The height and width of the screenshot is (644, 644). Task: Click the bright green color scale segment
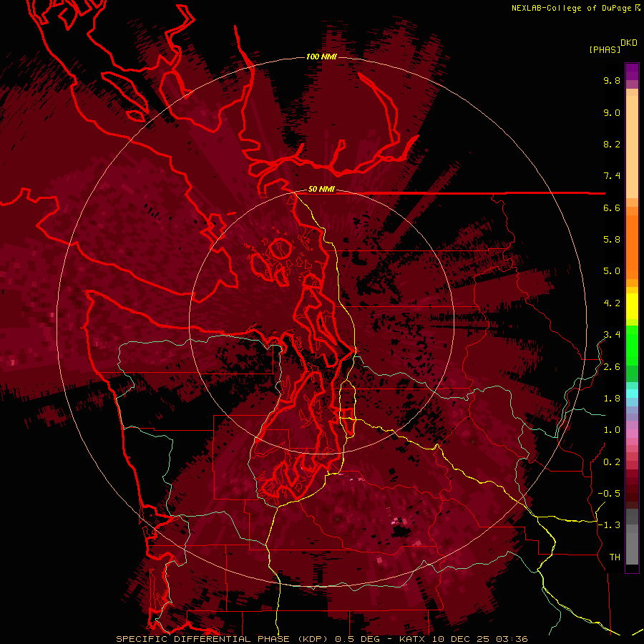632,345
